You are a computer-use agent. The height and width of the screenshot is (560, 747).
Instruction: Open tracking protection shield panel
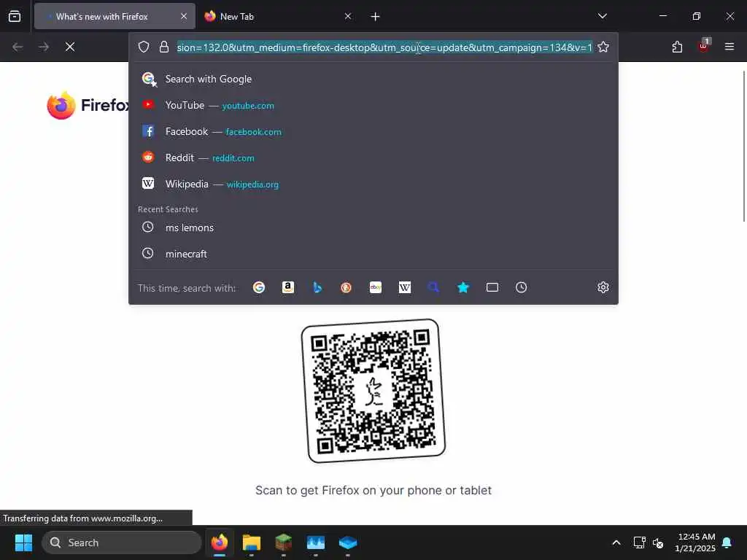144,47
